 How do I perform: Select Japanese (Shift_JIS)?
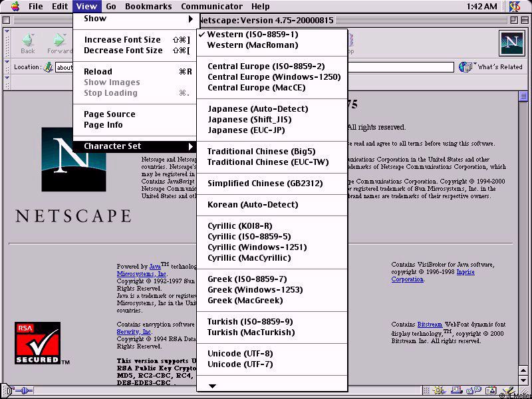pyautogui.click(x=272, y=120)
